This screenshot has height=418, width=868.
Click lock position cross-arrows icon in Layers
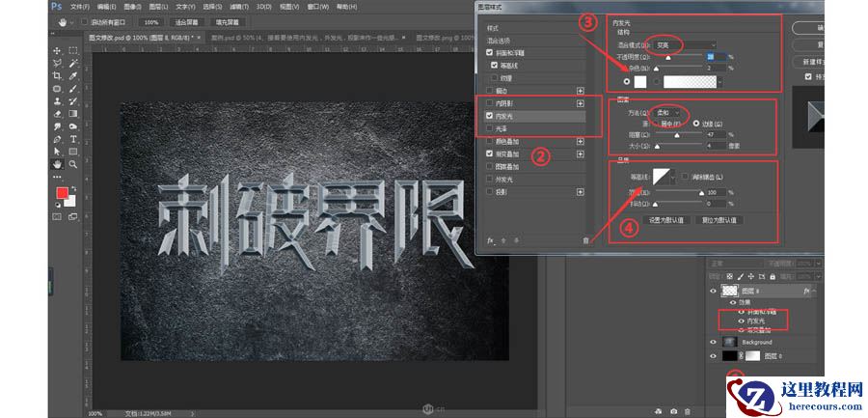click(751, 276)
